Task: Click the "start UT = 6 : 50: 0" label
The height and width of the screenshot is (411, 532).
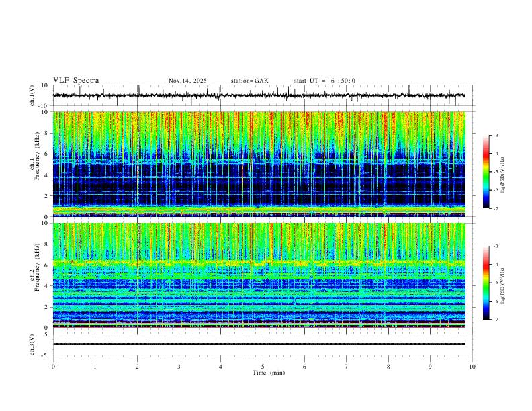Action: click(324, 81)
